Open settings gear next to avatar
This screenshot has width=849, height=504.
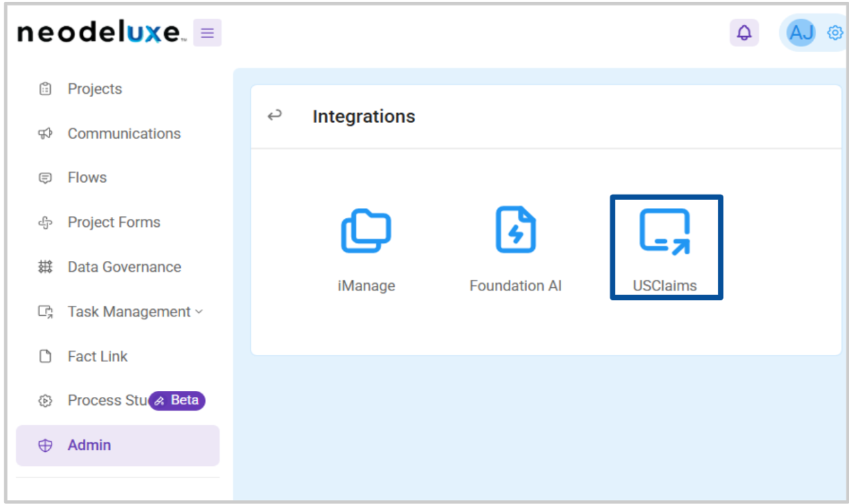click(x=835, y=33)
